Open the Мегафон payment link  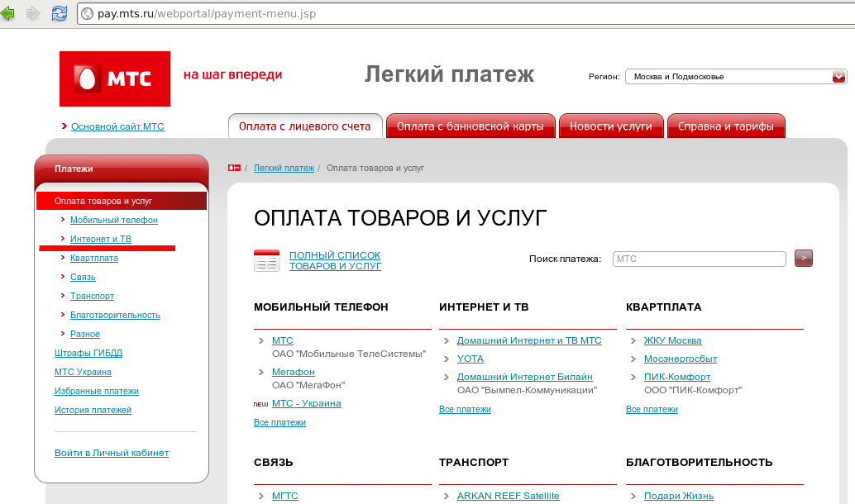[294, 372]
